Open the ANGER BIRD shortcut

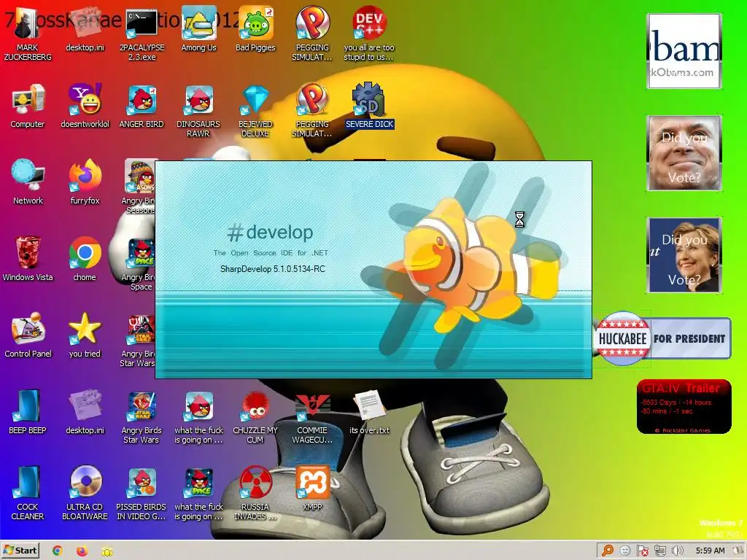pyautogui.click(x=142, y=106)
